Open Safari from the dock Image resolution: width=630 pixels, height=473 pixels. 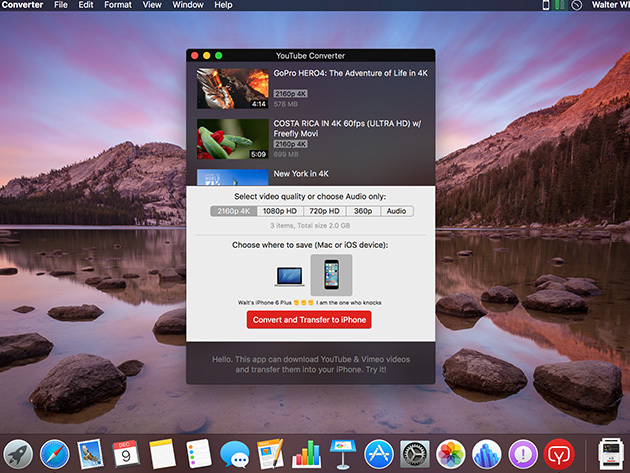[x=55, y=454]
